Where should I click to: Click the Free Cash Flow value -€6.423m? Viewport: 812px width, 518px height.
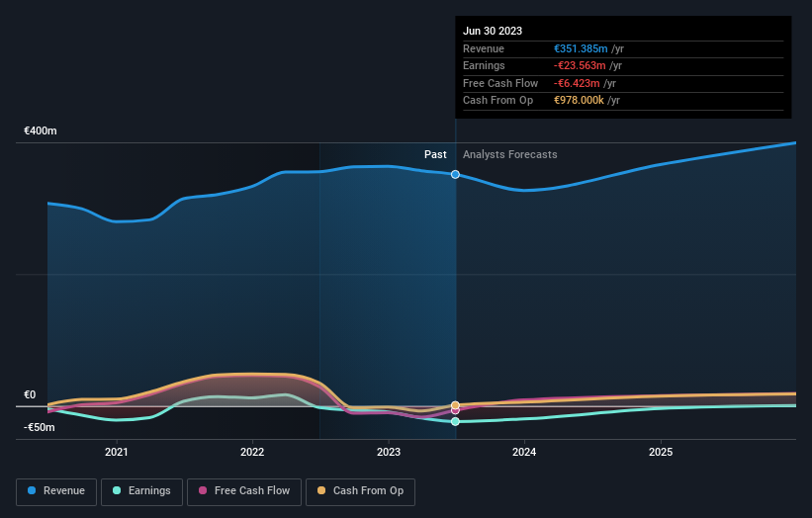point(577,83)
